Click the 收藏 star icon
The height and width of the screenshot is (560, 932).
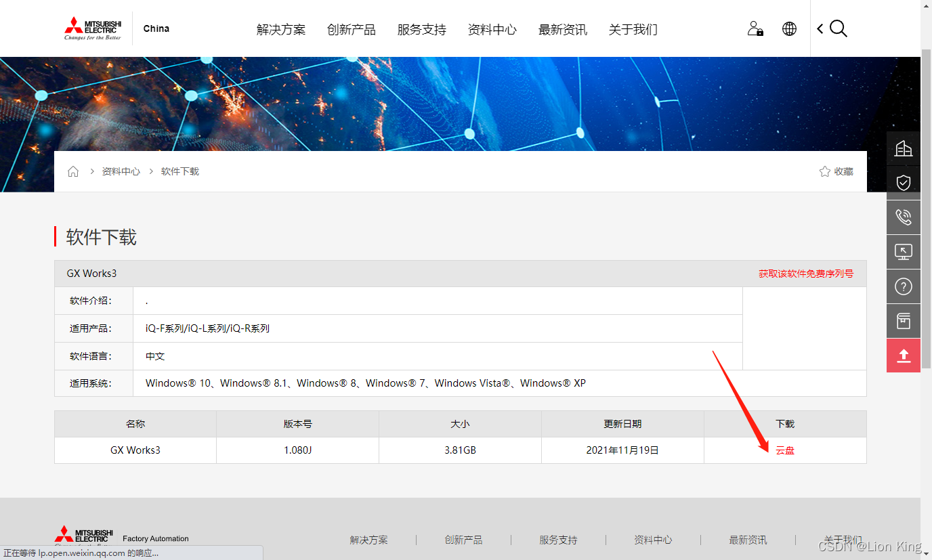point(824,171)
